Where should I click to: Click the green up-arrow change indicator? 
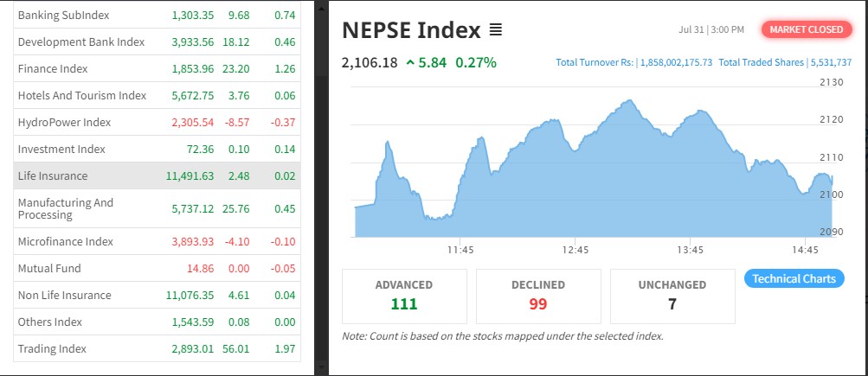tap(411, 63)
